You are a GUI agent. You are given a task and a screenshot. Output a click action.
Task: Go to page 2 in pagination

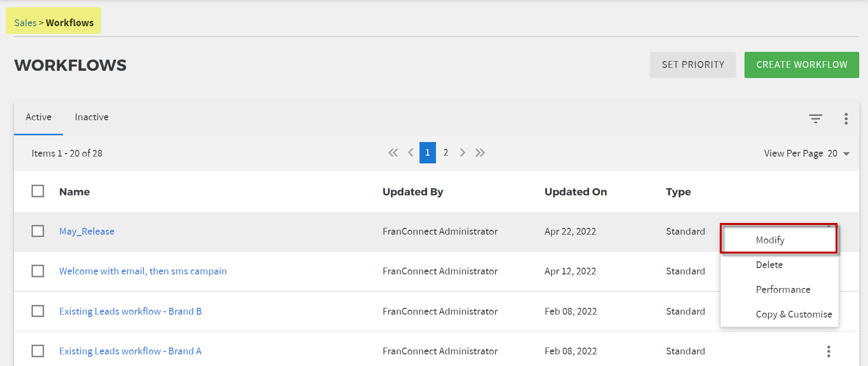pyautogui.click(x=446, y=153)
